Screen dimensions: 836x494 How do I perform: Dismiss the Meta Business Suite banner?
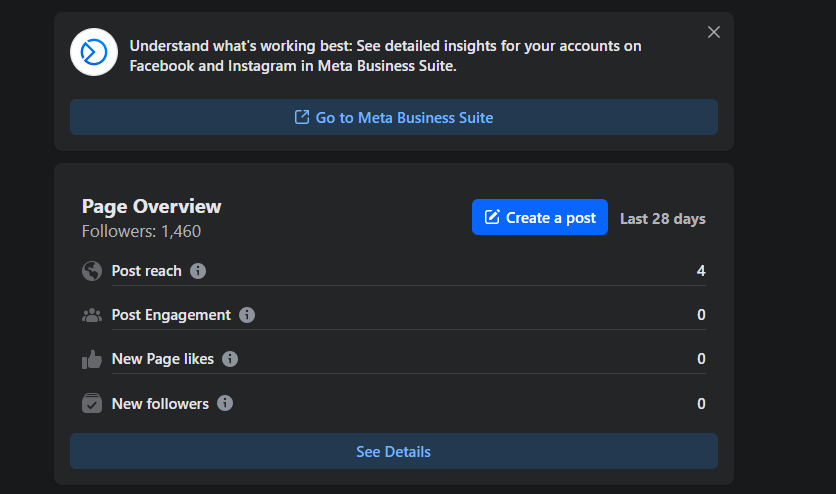tap(713, 32)
